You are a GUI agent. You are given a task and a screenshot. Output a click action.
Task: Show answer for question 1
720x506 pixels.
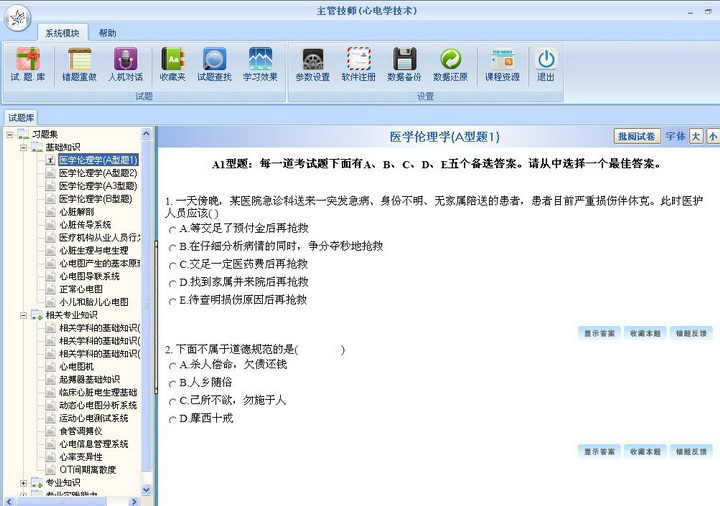pos(599,333)
